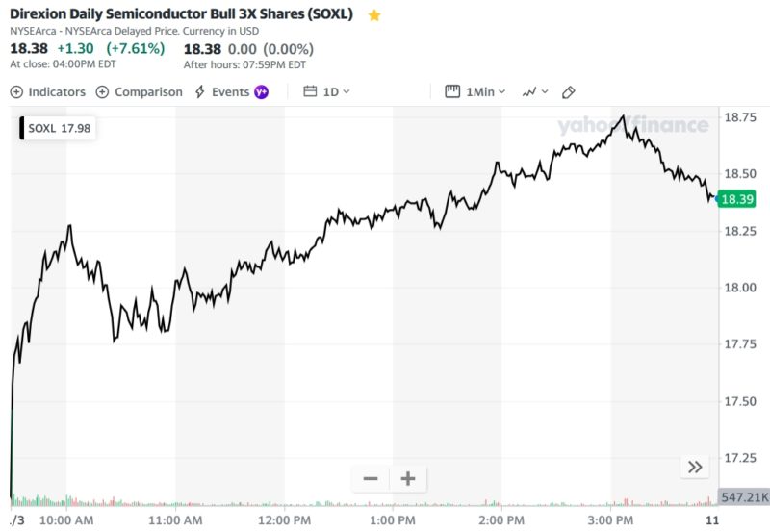Click the 2:00 PM time axis marker

pos(500,519)
